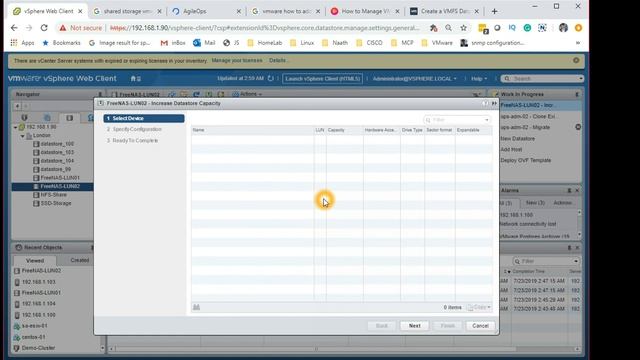This screenshot has width=640, height=360.
Task: Sort table by the Capacity column header
Action: 344,130
